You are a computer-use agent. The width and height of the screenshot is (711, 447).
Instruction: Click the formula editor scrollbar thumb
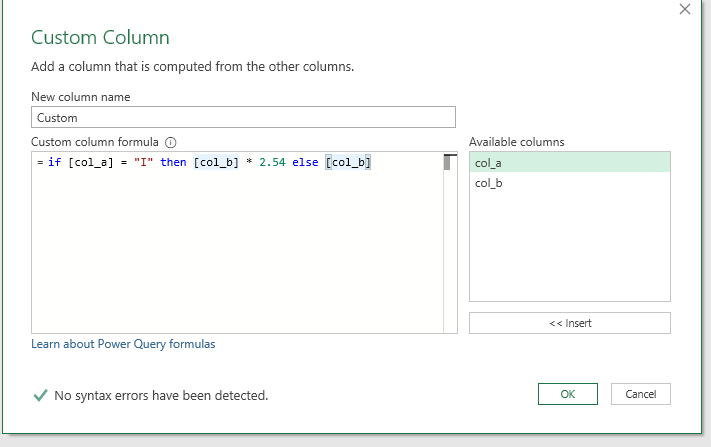tap(447, 162)
